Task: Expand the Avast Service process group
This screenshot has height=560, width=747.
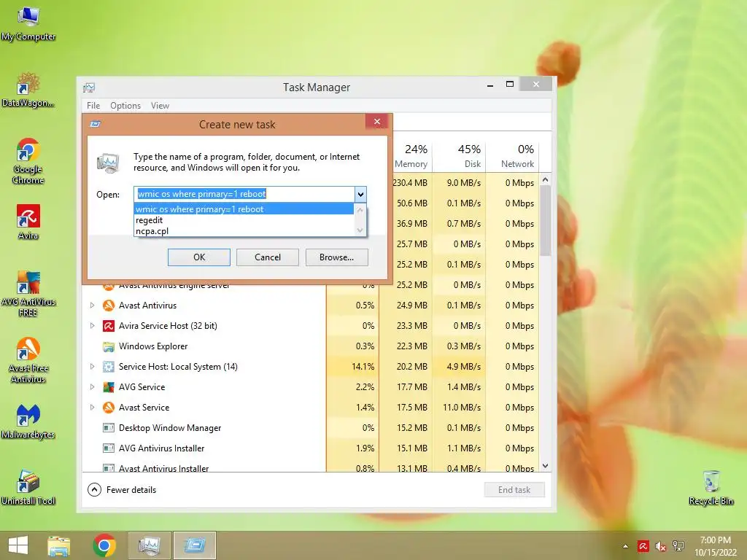Action: (x=93, y=408)
